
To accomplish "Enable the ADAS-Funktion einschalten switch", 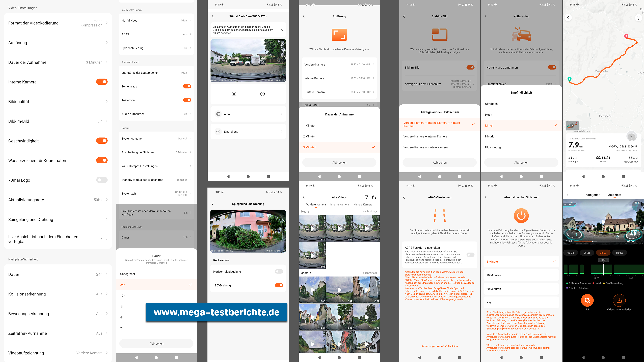I will point(470,255).
